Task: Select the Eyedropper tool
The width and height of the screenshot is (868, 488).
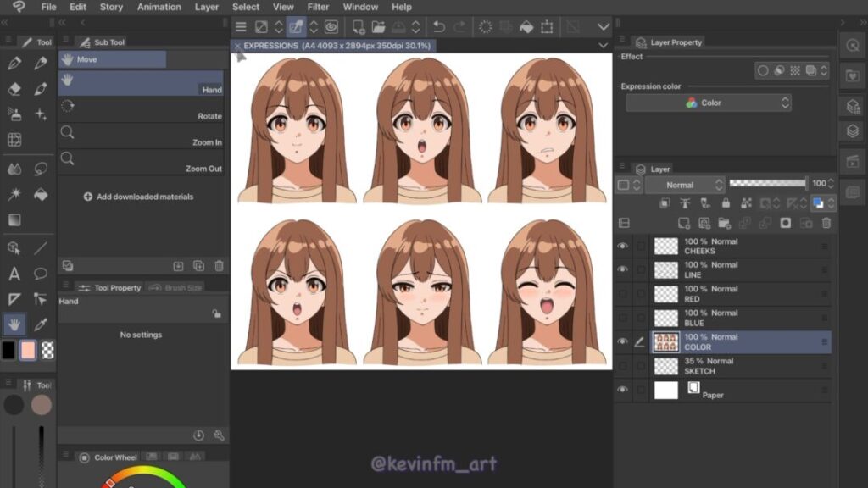Action: pyautogui.click(x=41, y=324)
